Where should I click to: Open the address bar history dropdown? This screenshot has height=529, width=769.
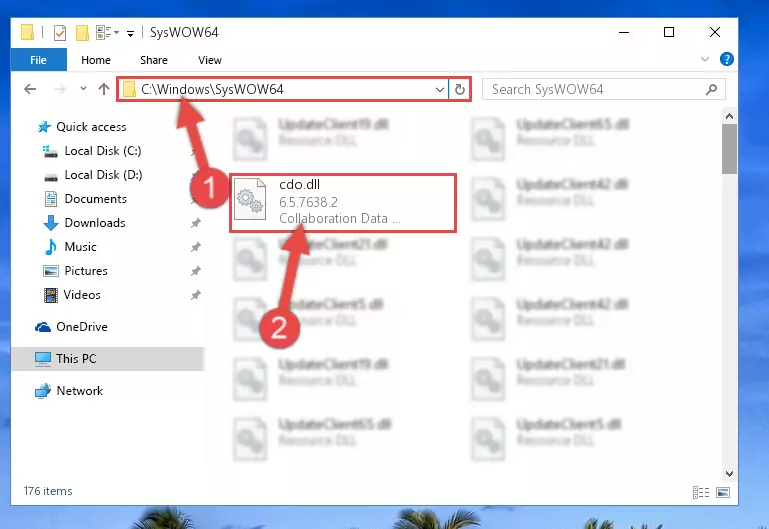(x=439, y=90)
